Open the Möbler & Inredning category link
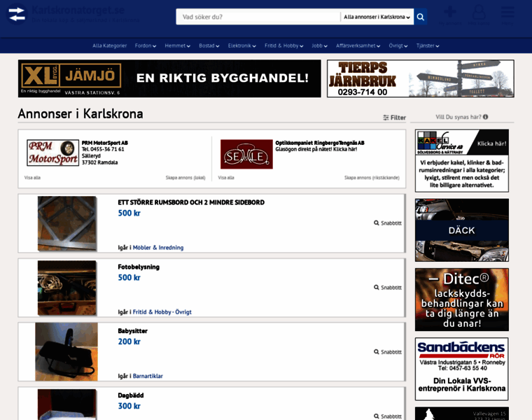This screenshot has height=420, width=532. tap(158, 248)
